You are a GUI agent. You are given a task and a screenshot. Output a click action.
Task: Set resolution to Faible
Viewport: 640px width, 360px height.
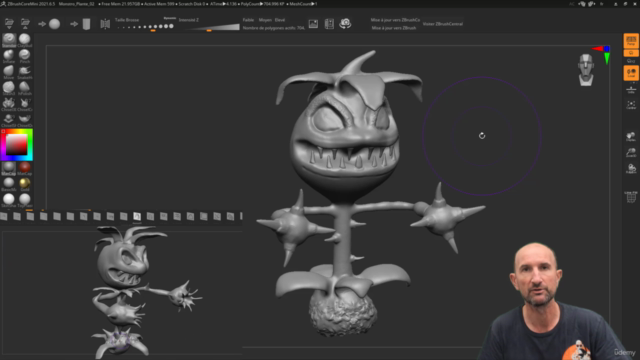point(248,20)
